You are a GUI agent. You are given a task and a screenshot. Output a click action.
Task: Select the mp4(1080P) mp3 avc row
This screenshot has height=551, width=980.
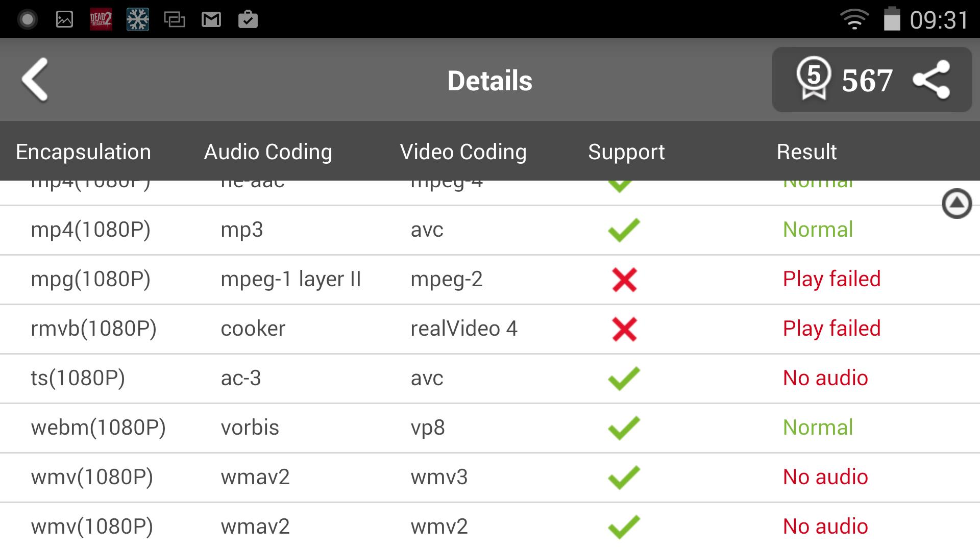[490, 230]
